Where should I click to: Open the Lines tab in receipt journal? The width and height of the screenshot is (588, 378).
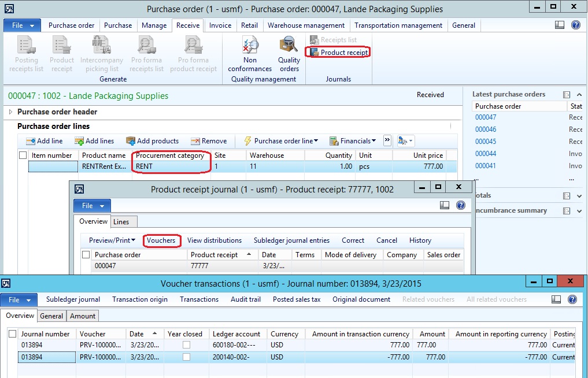point(121,222)
